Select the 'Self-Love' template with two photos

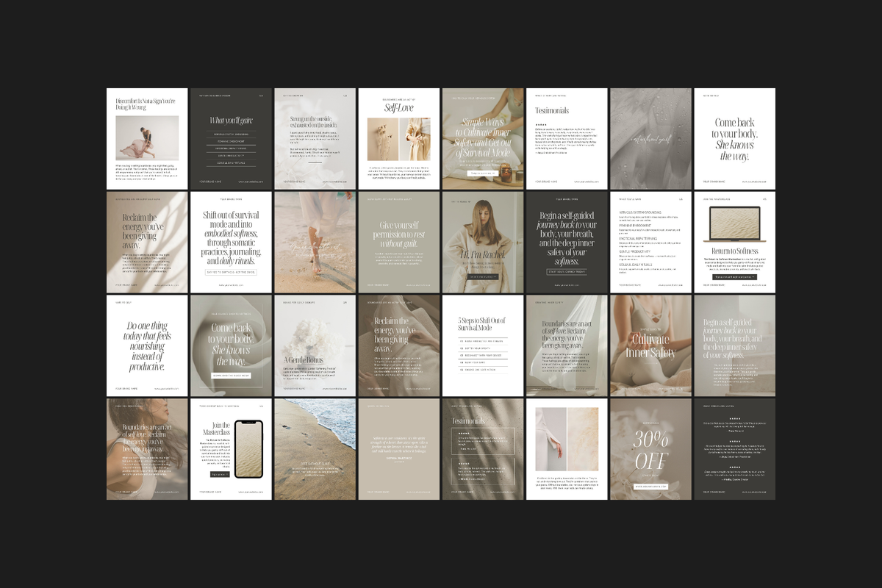[399, 139]
